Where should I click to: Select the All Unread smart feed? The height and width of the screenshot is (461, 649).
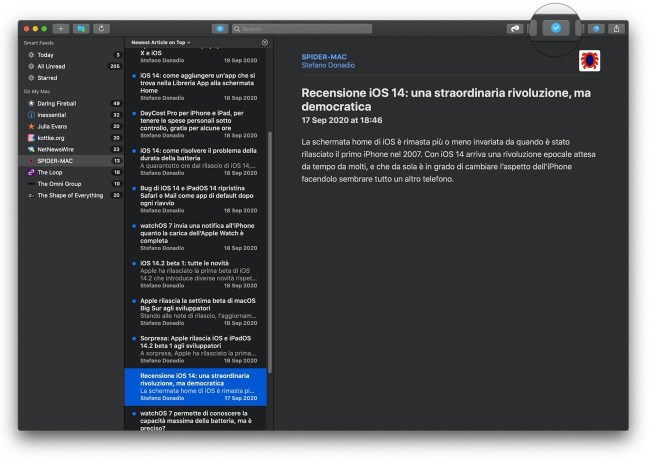pyautogui.click(x=72, y=66)
